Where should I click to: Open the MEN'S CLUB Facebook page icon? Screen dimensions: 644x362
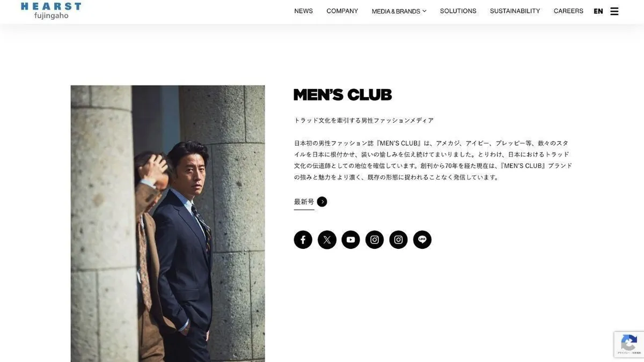coord(303,240)
